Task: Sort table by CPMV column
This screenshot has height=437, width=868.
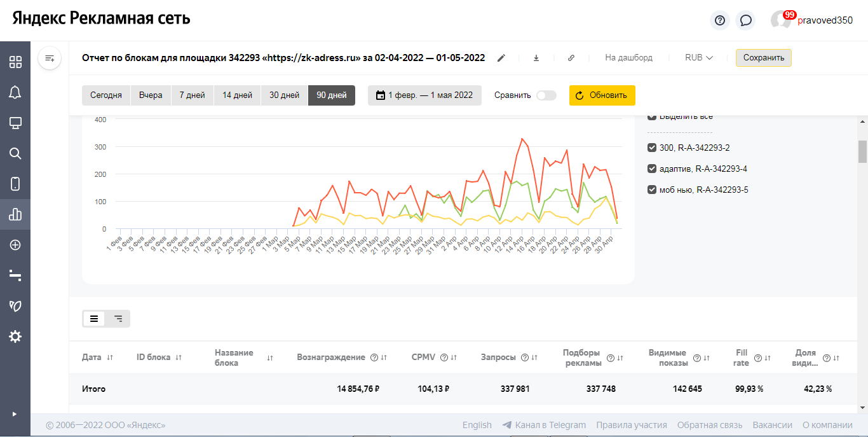Action: (454, 357)
